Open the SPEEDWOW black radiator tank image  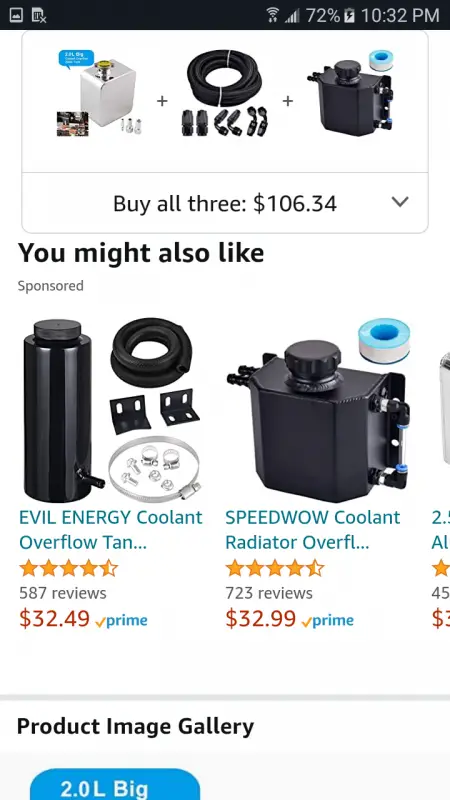(318, 410)
